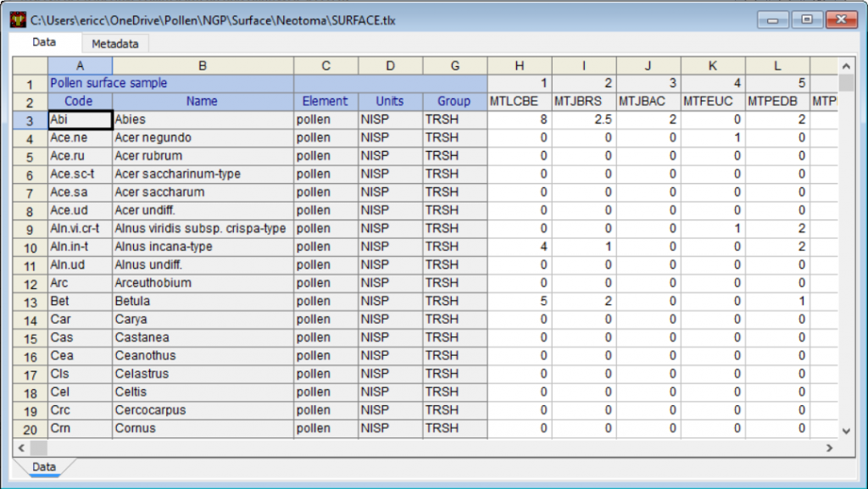The image size is (868, 489).
Task: Click 'Alnus viridis subsp. crispa-type' cell
Action: coord(203,229)
